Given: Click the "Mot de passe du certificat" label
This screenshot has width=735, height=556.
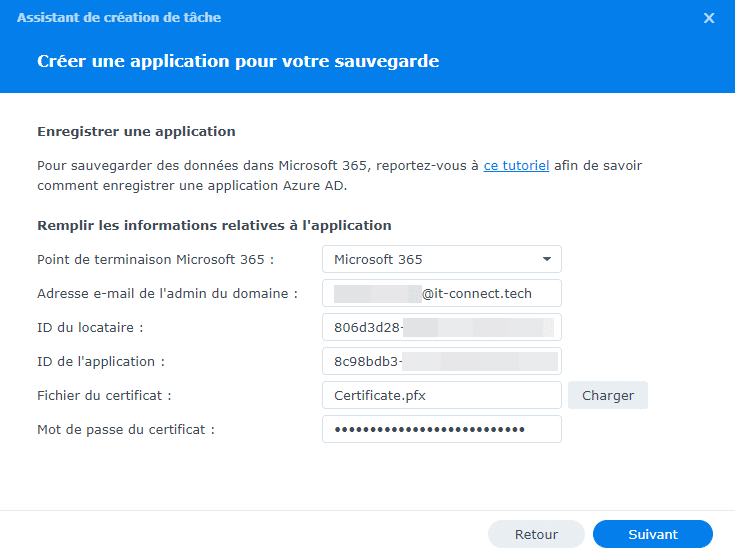Looking at the screenshot, I should pos(126,429).
